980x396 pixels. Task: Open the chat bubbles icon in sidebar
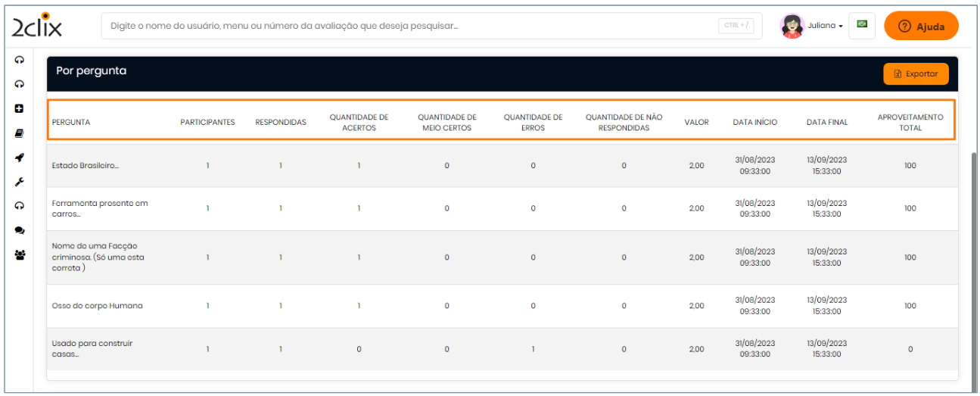[x=20, y=230]
